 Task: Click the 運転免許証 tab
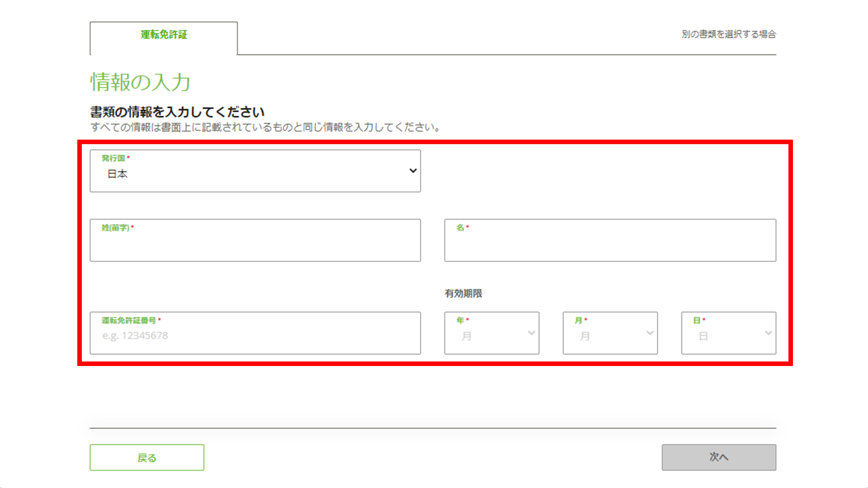click(x=164, y=35)
